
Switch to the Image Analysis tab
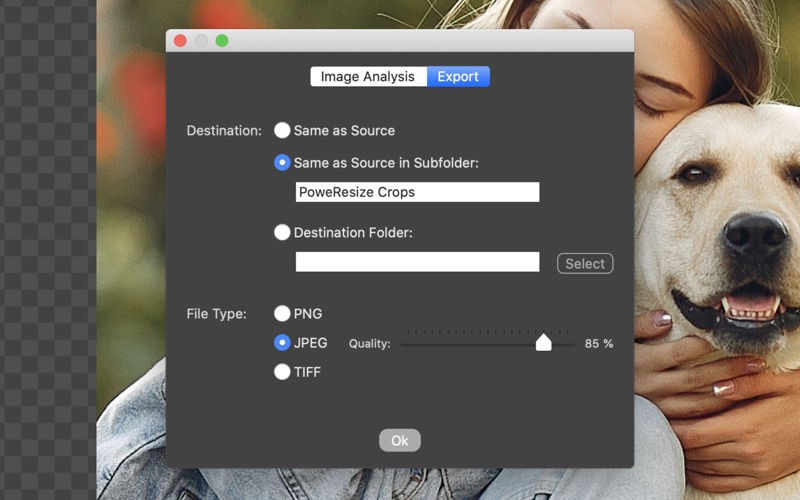[368, 77]
